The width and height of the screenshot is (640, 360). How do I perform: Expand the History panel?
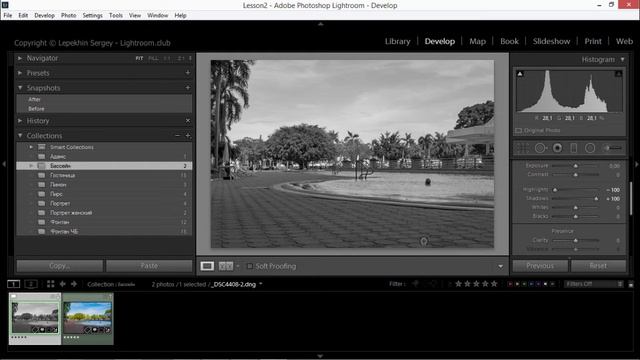tap(20, 121)
